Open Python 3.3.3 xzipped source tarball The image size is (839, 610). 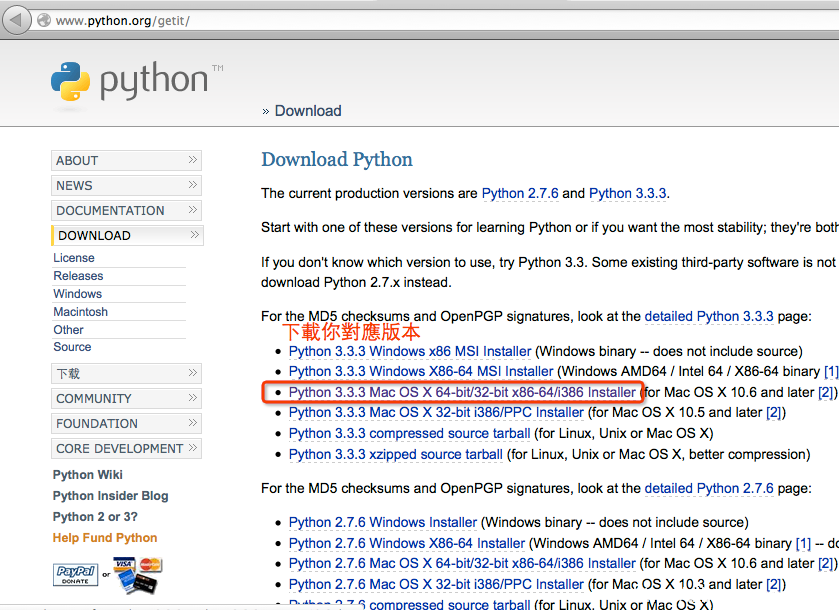pyautogui.click(x=395, y=454)
